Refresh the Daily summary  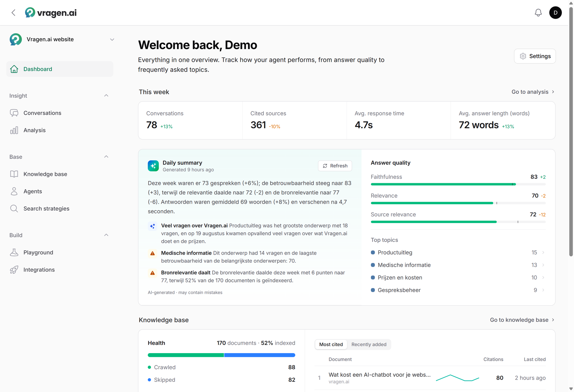point(335,166)
